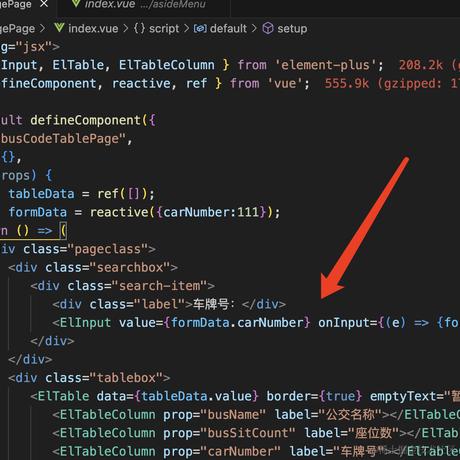Click the curly braces script icon

click(x=139, y=28)
